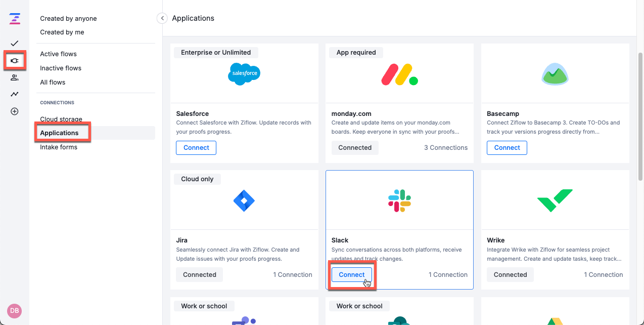Open the DB avatar at bottom left
Viewport: 644px width, 325px height.
14,311
